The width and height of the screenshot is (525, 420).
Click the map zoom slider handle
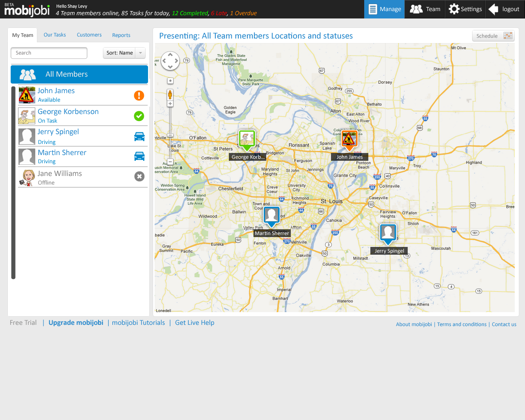[170, 135]
